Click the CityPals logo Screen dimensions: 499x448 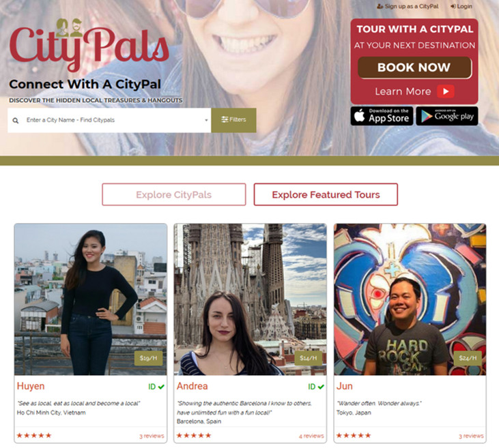[x=89, y=45]
